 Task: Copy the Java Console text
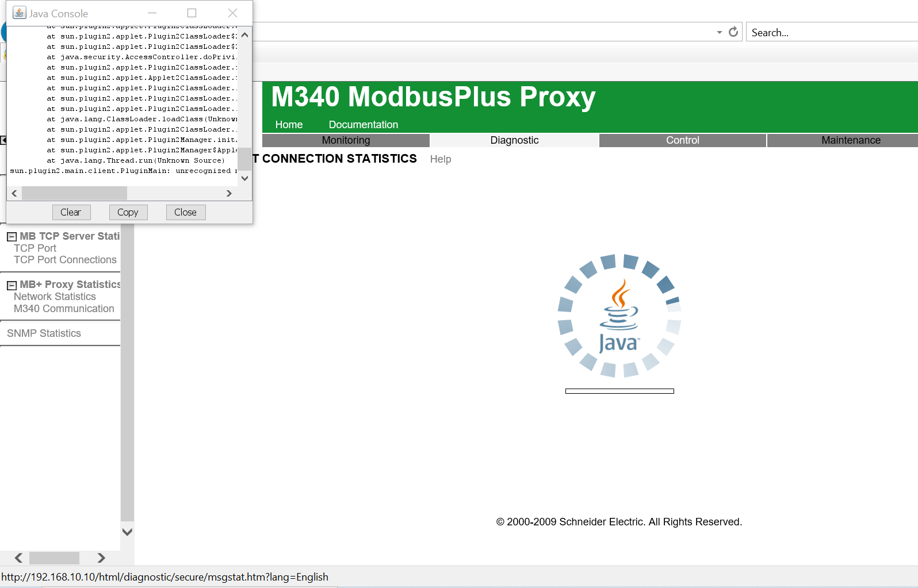click(x=128, y=212)
